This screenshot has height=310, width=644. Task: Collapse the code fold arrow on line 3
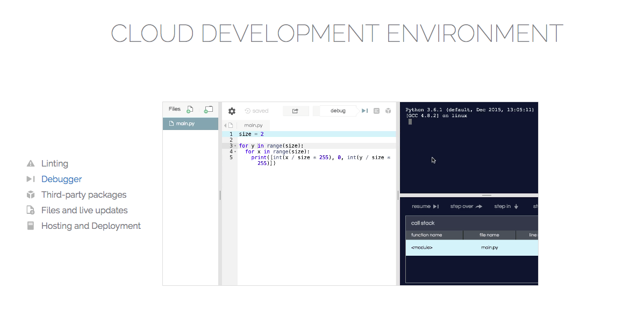[x=235, y=146]
